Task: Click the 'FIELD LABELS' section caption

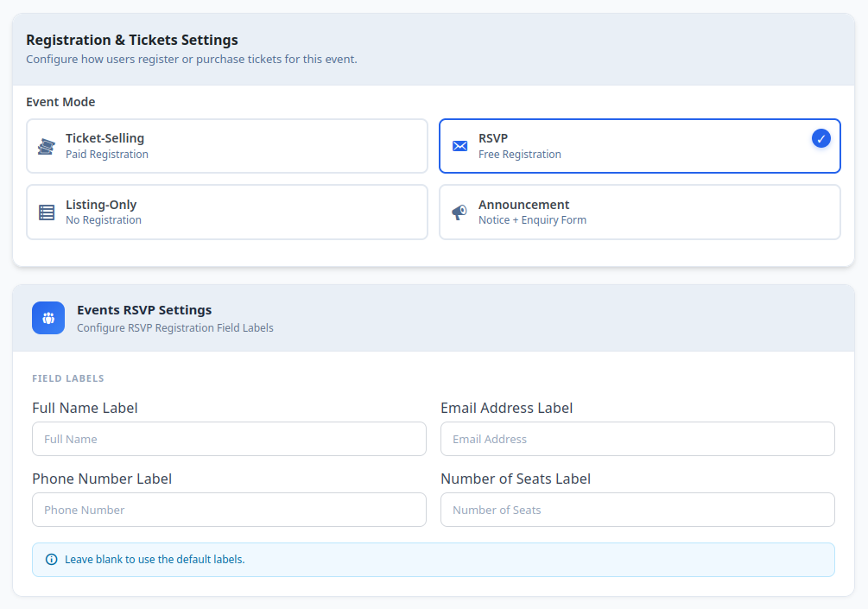Action: [68, 378]
